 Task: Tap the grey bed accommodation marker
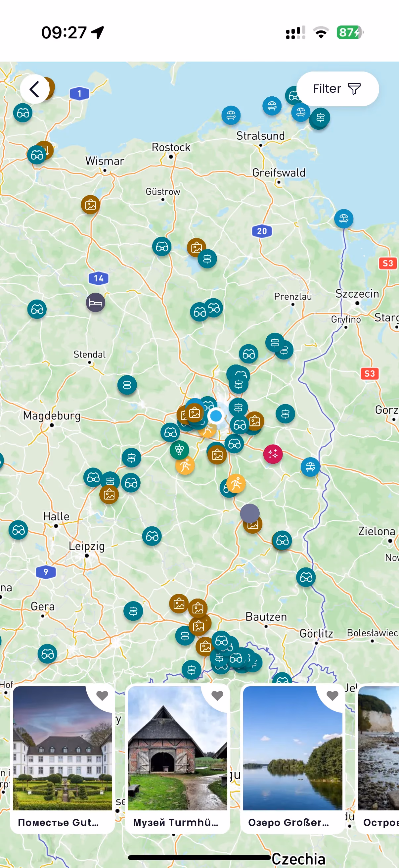click(96, 303)
